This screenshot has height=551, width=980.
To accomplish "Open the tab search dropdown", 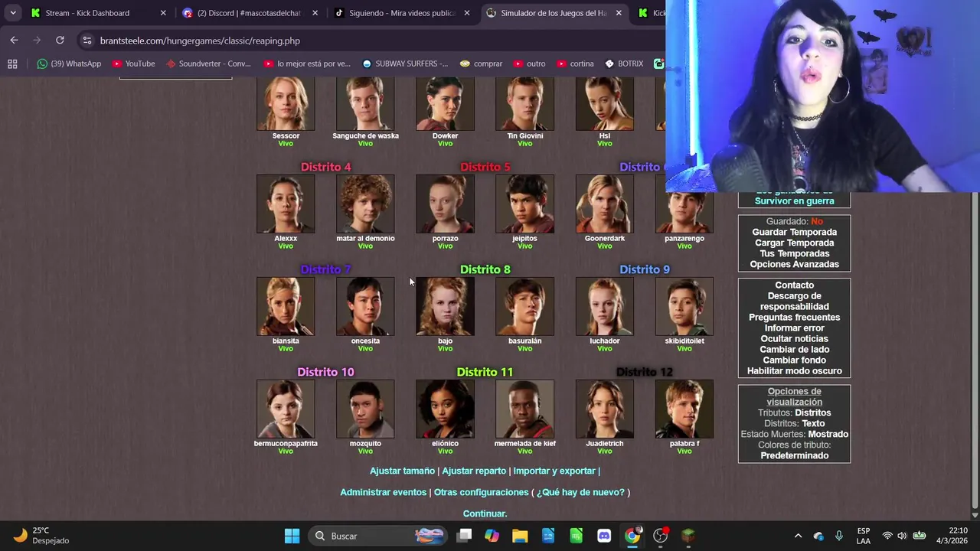I will tap(13, 13).
